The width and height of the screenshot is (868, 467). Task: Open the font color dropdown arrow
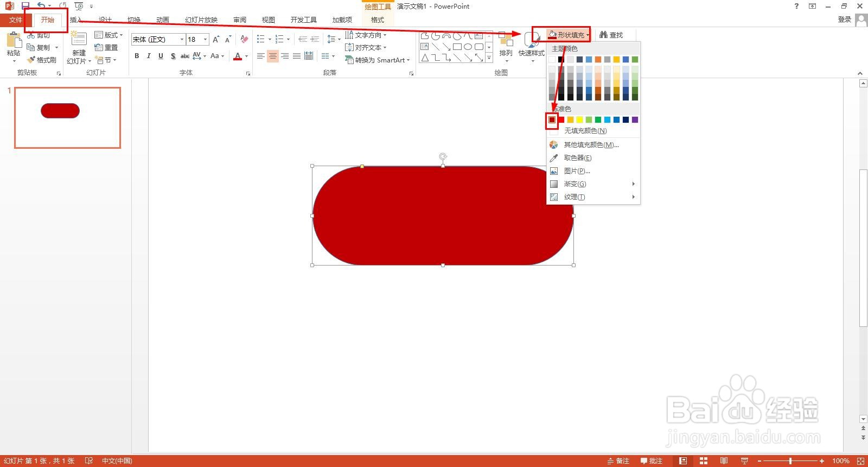[x=246, y=55]
